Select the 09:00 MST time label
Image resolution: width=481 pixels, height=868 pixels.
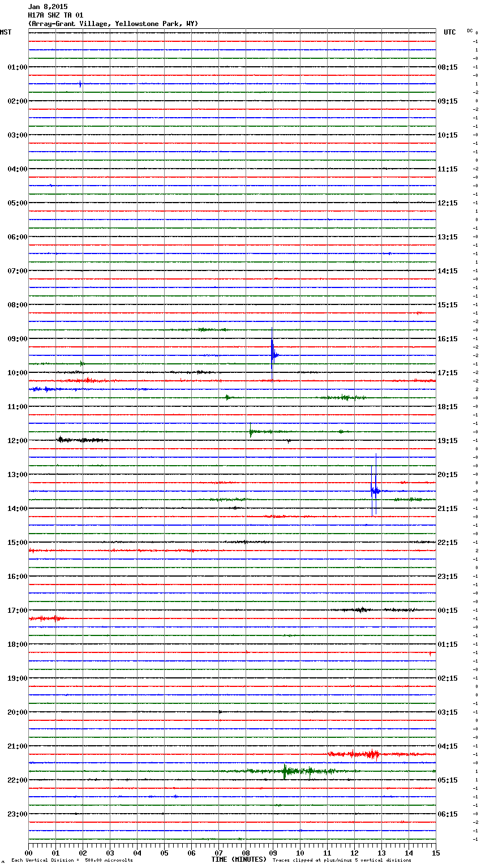pos(17,339)
